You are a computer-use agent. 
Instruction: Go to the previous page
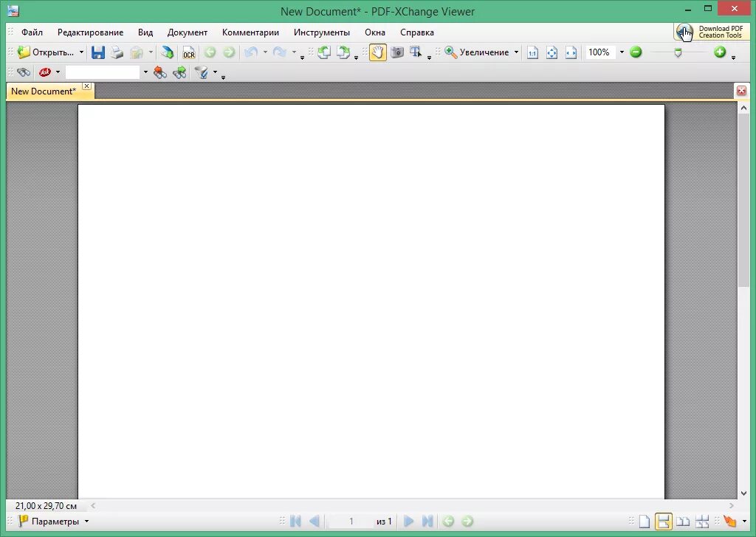click(315, 521)
